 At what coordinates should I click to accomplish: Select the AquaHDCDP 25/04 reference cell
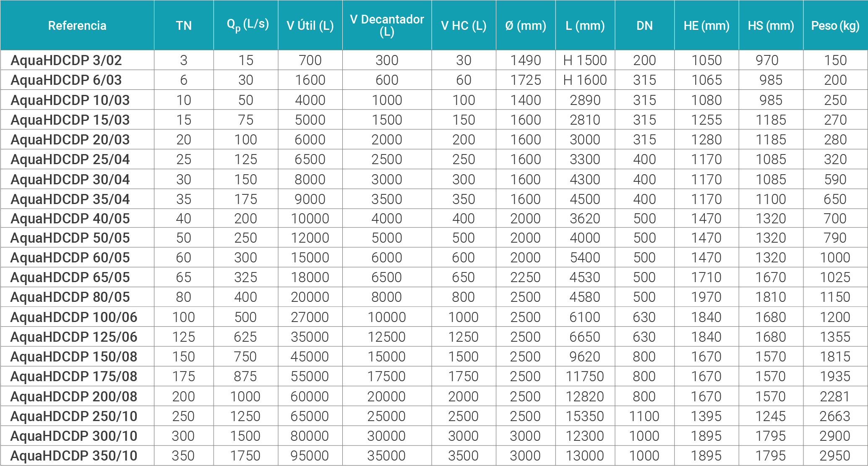70,160
